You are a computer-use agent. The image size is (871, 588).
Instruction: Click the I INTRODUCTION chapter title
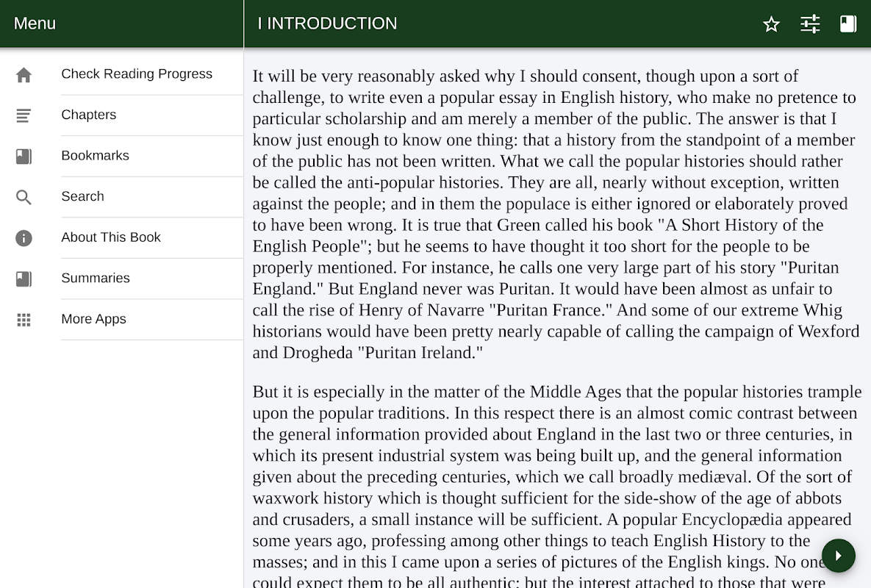pos(327,24)
